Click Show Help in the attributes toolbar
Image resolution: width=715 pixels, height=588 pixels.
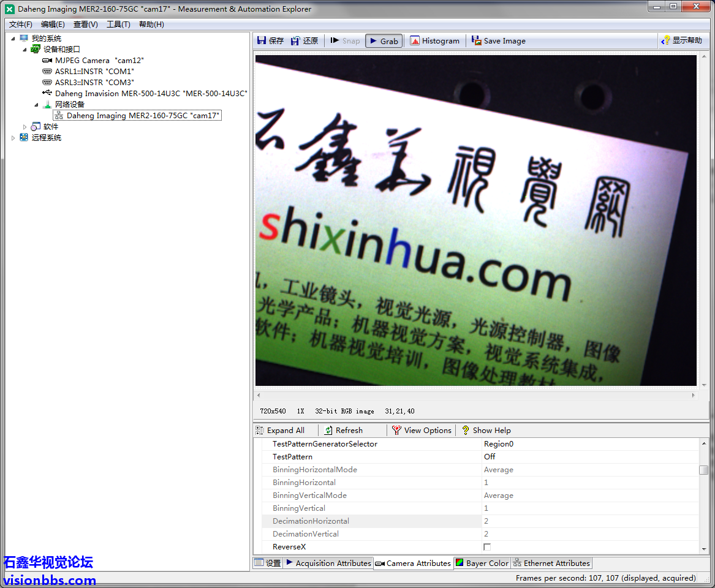coord(486,431)
